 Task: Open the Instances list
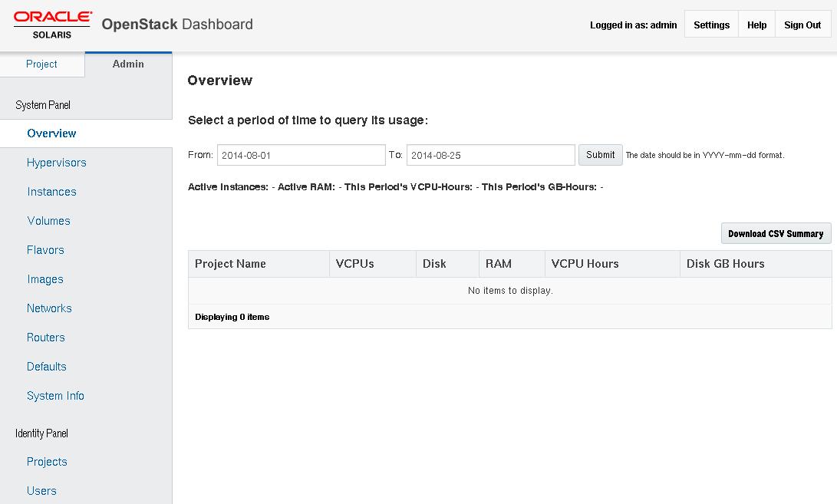click(x=51, y=191)
